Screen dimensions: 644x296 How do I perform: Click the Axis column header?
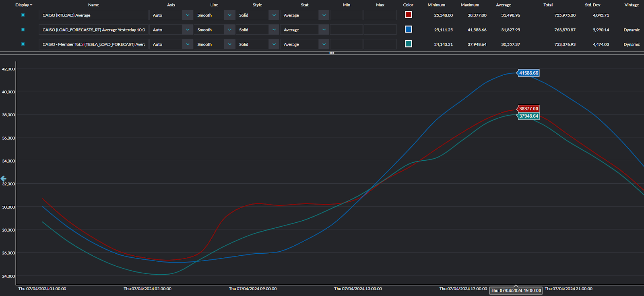(x=171, y=5)
